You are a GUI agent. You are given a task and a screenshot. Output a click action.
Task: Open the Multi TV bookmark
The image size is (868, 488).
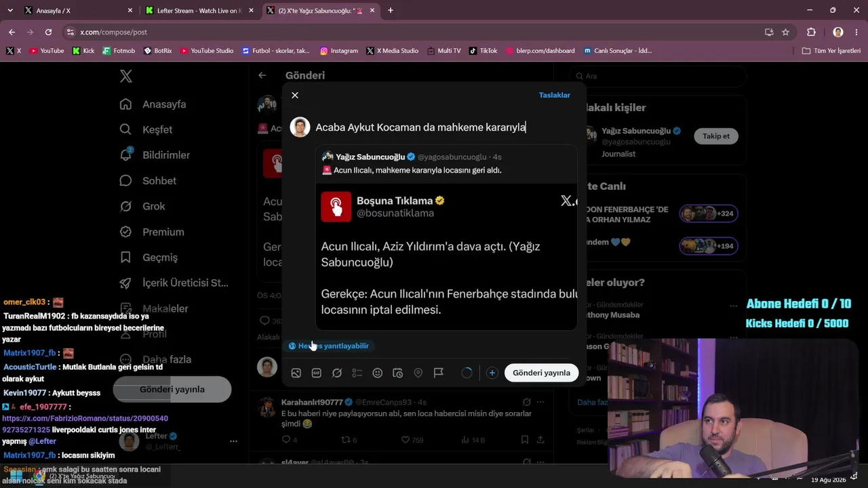[x=443, y=51]
